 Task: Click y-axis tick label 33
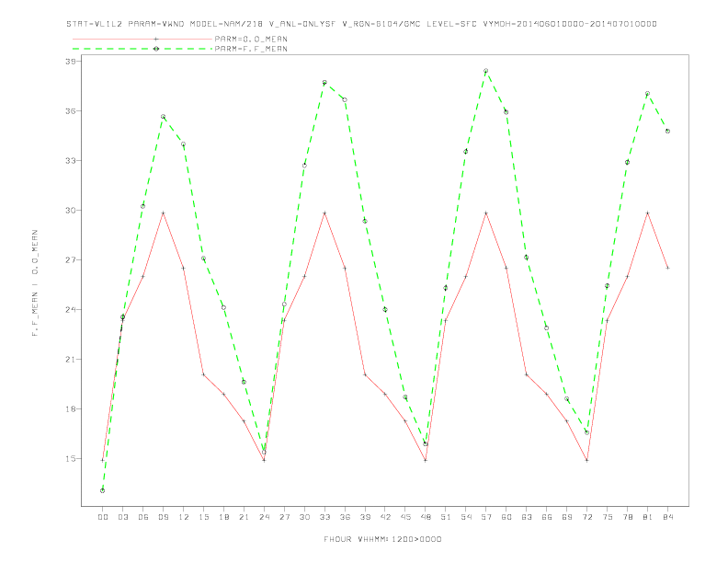click(71, 161)
